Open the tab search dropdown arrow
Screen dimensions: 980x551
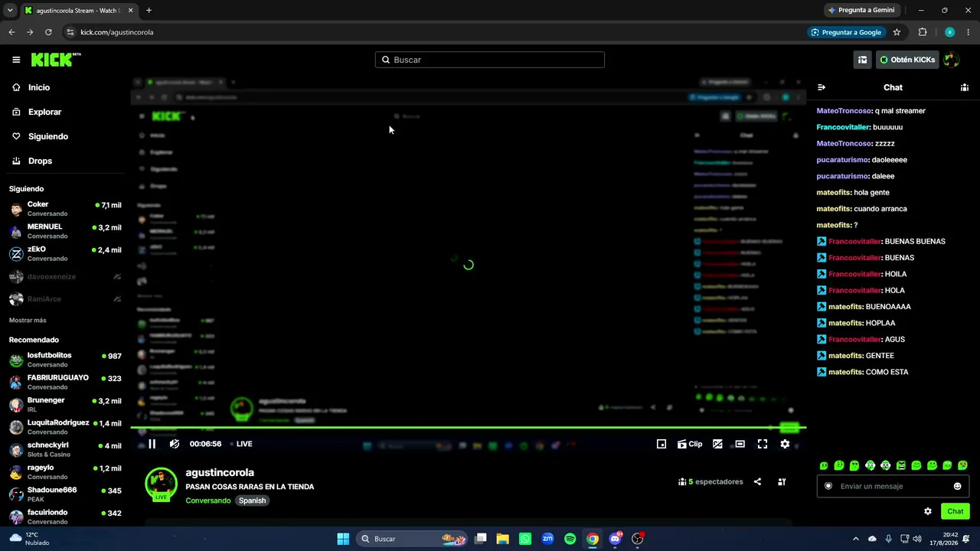(x=10, y=11)
